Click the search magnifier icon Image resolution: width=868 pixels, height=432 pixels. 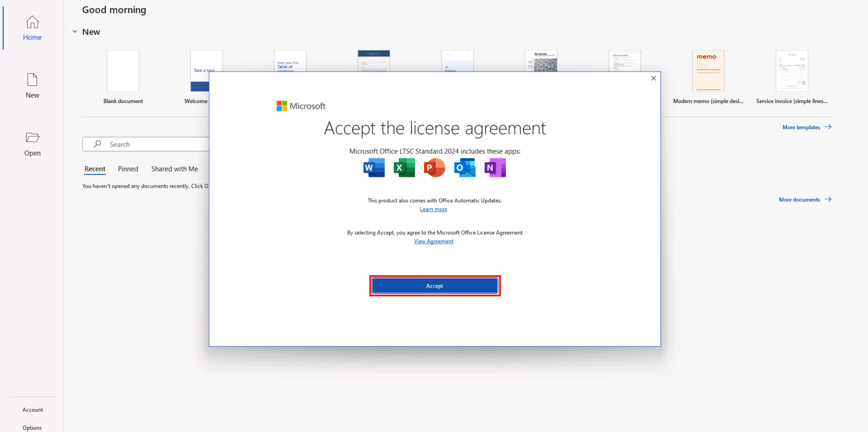coord(98,144)
